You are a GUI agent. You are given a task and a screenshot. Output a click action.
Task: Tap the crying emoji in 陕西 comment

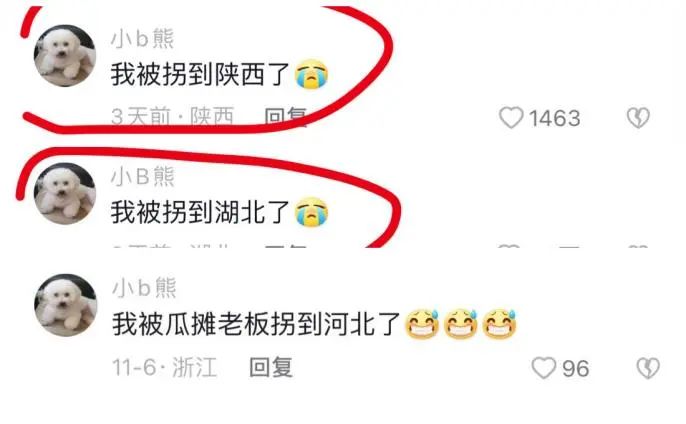tap(312, 74)
